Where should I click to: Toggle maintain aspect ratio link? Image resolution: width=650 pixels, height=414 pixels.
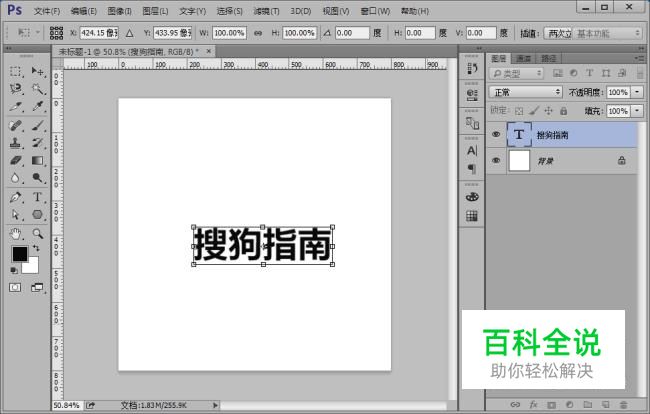pos(258,33)
